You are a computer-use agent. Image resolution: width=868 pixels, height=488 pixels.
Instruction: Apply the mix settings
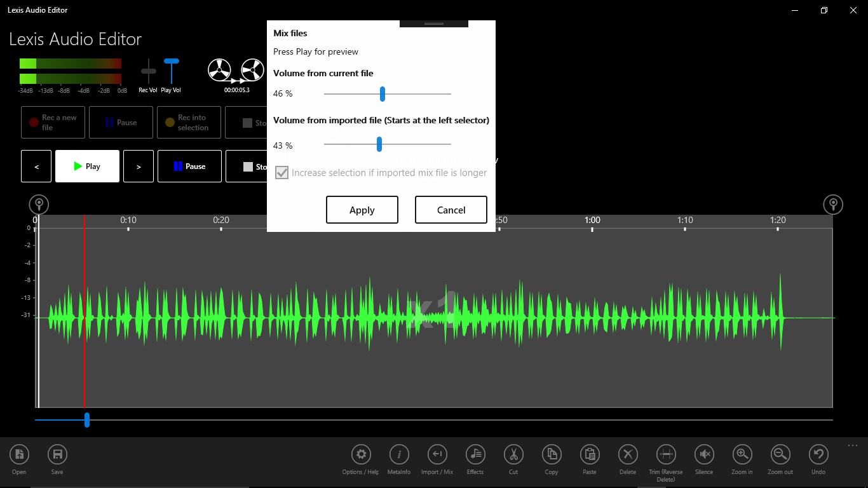(x=362, y=210)
